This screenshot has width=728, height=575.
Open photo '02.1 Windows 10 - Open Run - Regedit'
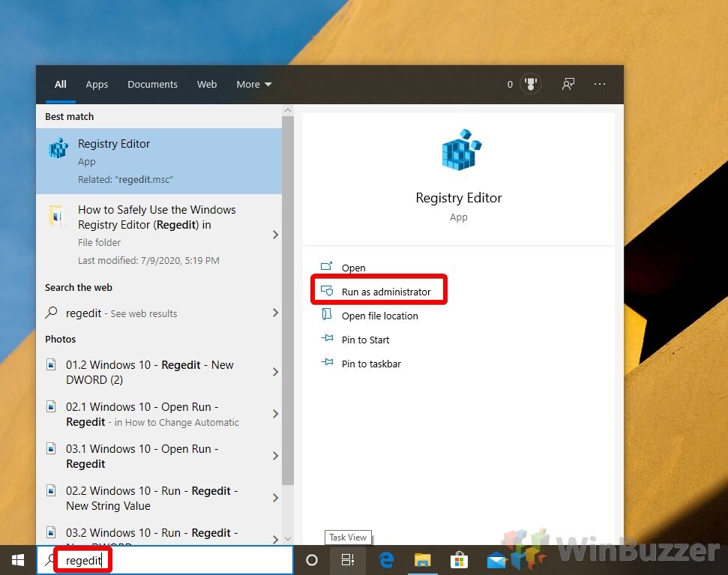point(159,414)
